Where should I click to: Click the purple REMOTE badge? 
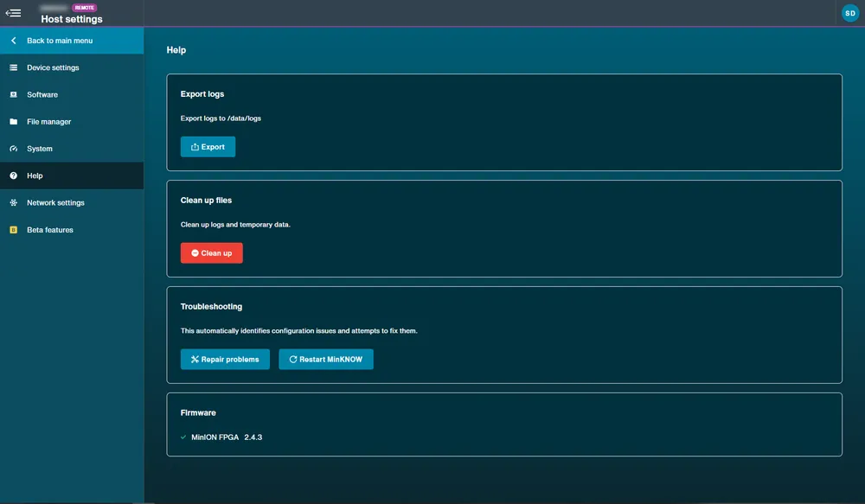85,8
